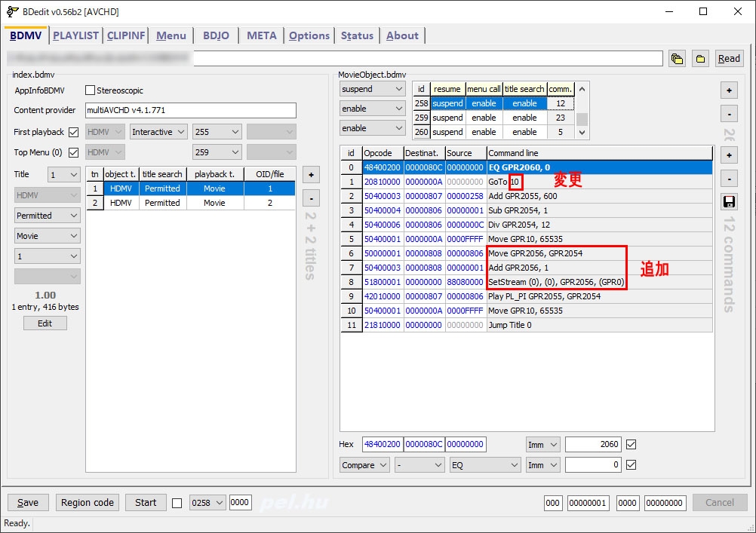
Task: Click the browse multiple folders icon
Action: click(x=677, y=59)
